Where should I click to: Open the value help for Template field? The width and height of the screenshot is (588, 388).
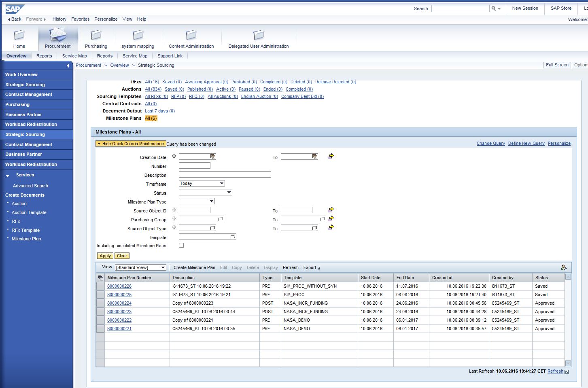tap(233, 236)
